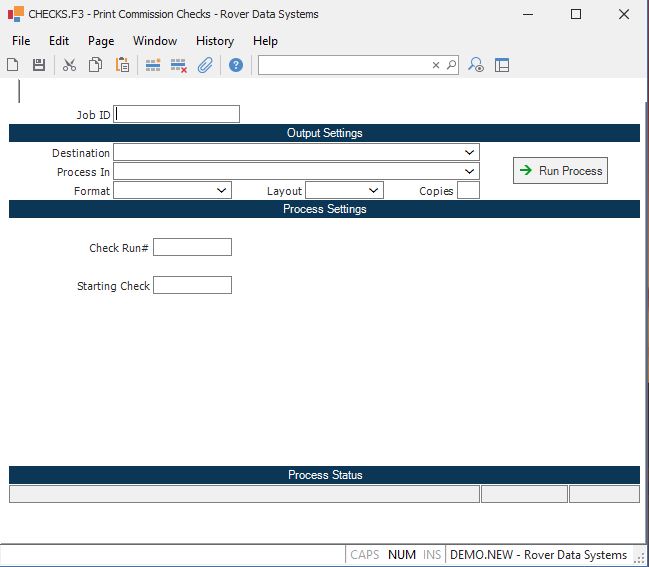This screenshot has width=649, height=567.
Task: Click the magnifier icon in search box
Action: 451,65
